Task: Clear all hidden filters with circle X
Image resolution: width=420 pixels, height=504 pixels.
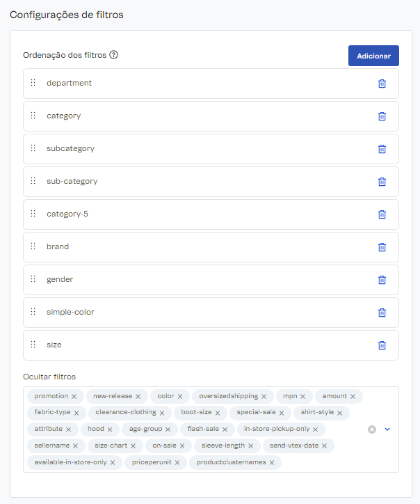Action: click(x=372, y=430)
